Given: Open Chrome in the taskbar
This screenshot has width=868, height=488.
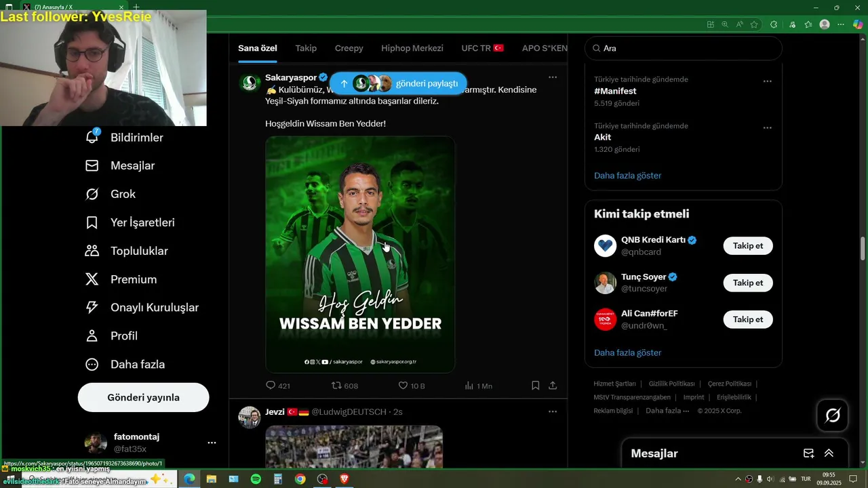Looking at the screenshot, I should (x=300, y=479).
